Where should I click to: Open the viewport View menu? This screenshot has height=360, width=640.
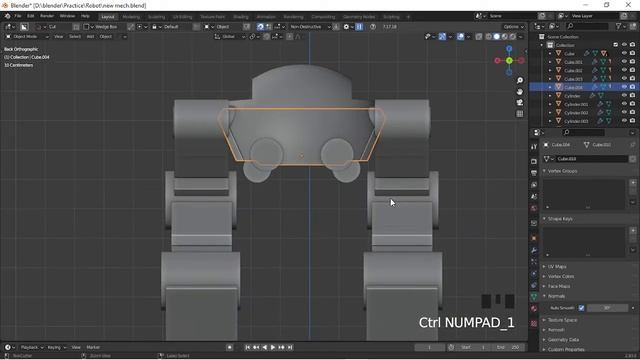pyautogui.click(x=59, y=36)
